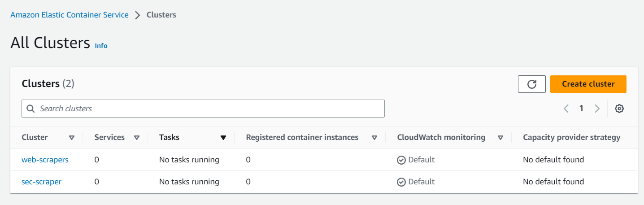Sort by Tasks column arrow
This screenshot has width=644, height=205.
click(223, 138)
